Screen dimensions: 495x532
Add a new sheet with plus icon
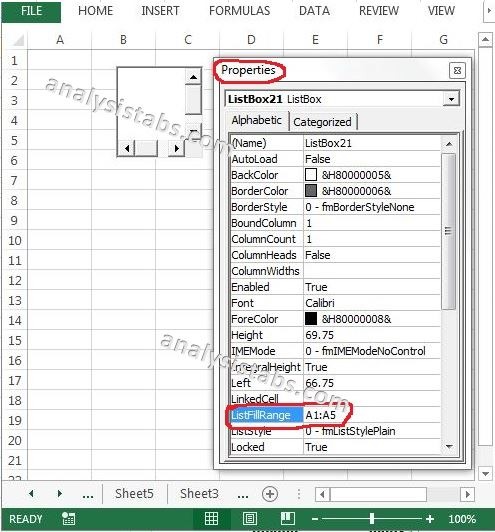(270, 494)
